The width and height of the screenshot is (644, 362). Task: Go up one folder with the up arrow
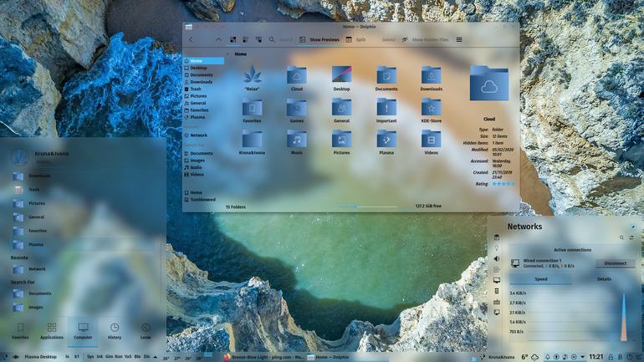tap(218, 39)
